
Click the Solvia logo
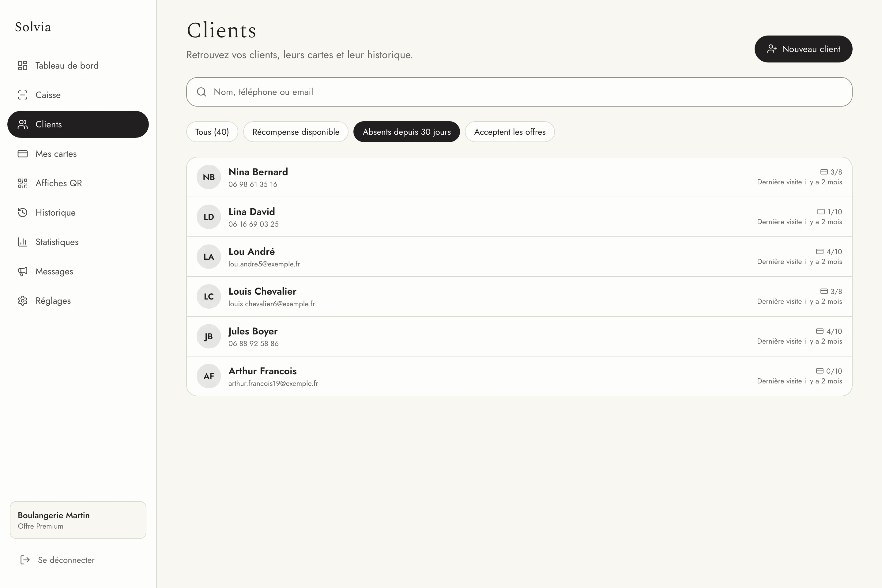[x=33, y=27]
